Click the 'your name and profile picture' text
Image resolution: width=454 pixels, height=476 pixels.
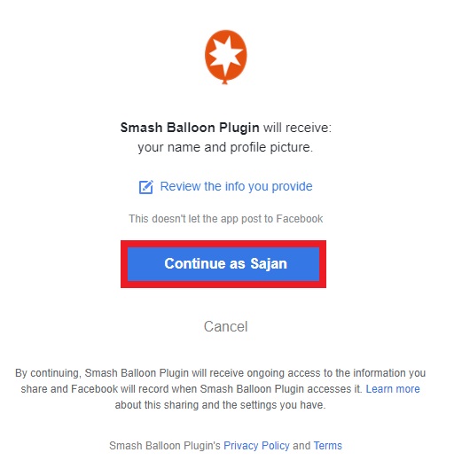225,147
